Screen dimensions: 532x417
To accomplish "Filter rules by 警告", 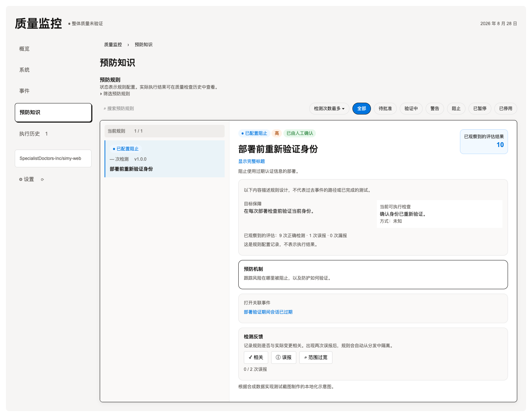I will [x=435, y=109].
